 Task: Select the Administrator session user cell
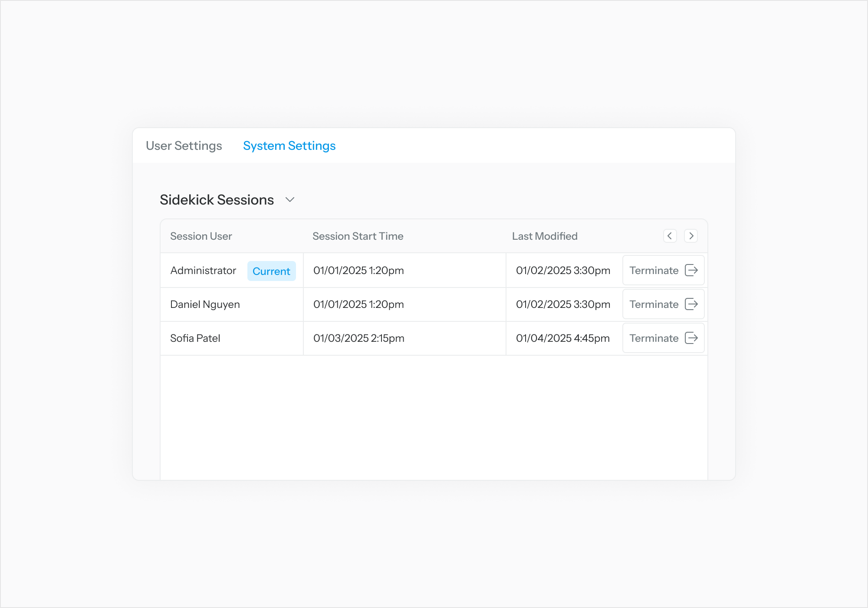(203, 271)
